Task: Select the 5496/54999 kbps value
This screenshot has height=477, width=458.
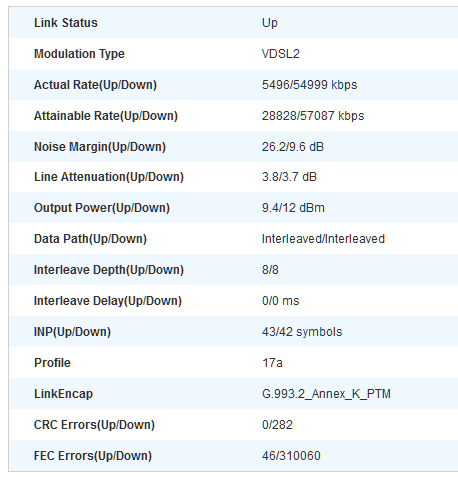Action: pos(309,85)
